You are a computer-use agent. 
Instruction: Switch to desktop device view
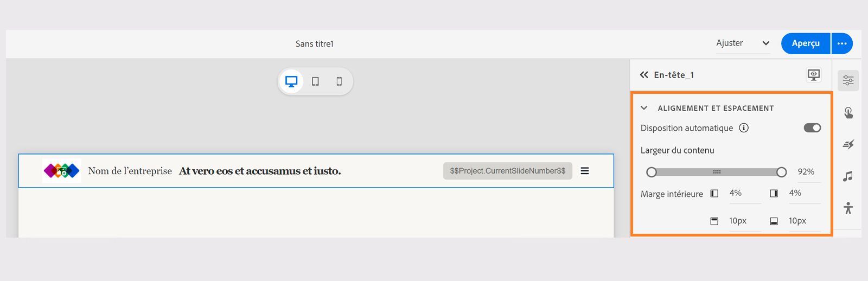[x=291, y=81]
